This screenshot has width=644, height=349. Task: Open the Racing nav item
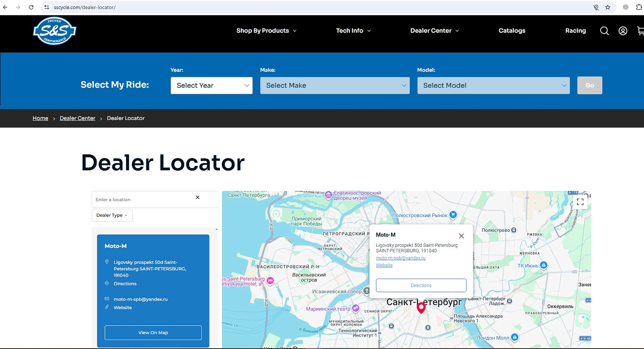tap(575, 31)
